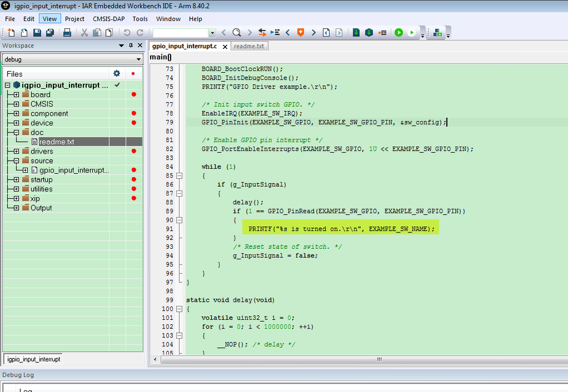Open the CMSIS-DAP menu
The height and width of the screenshot is (392, 568).
pyautogui.click(x=108, y=19)
